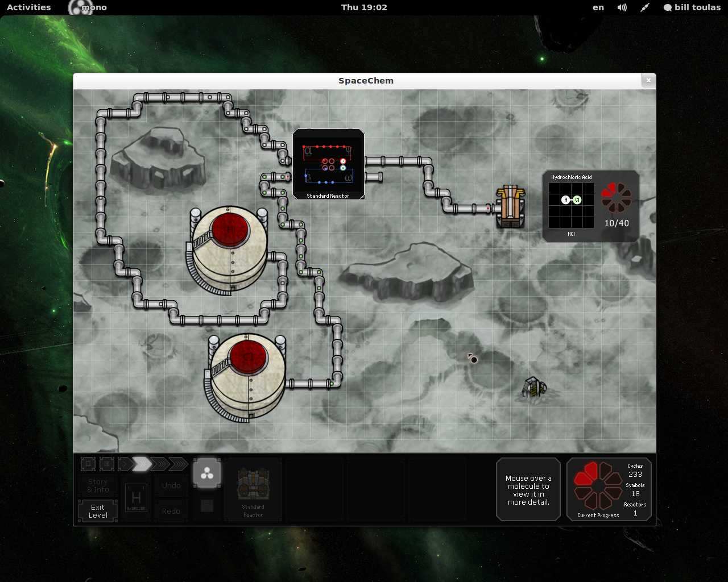Pause the running simulation
This screenshot has width=728, height=582.
point(106,464)
